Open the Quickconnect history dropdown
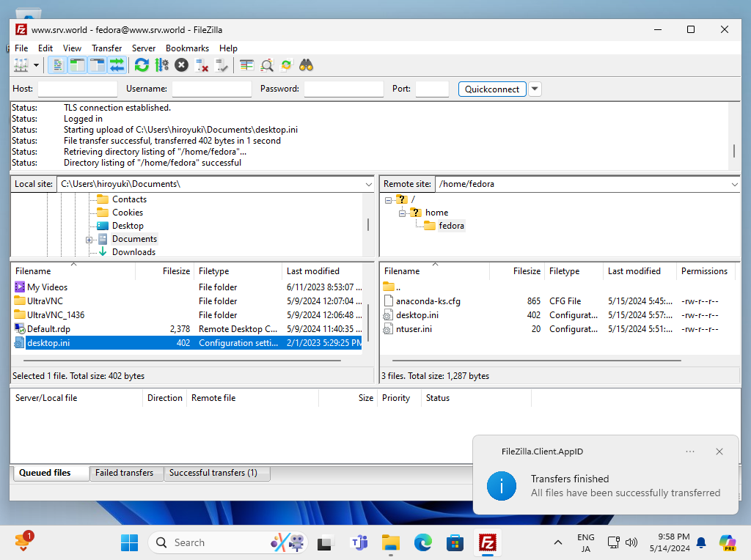Viewport: 751px width, 560px height. (x=535, y=89)
